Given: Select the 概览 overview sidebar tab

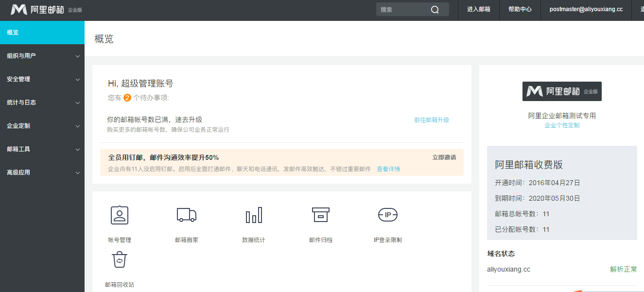Looking at the screenshot, I should [x=42, y=33].
